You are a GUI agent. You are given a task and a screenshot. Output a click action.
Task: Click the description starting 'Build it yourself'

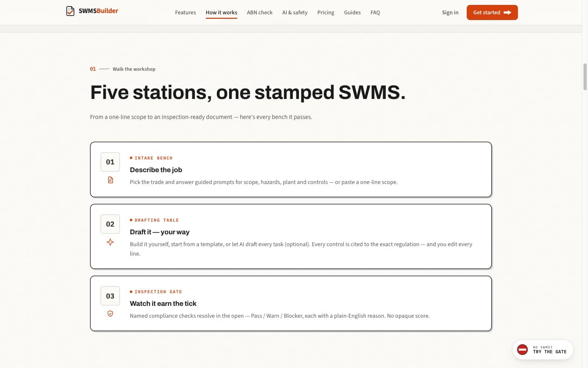(x=301, y=249)
